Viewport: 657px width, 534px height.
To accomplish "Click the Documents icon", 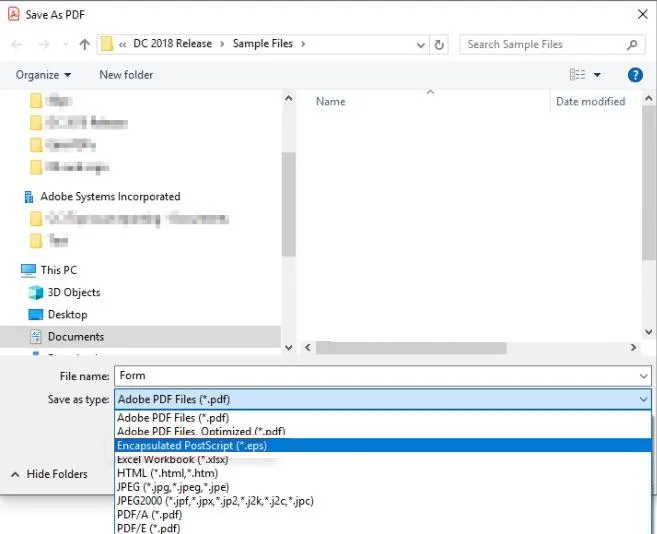I will 36,337.
